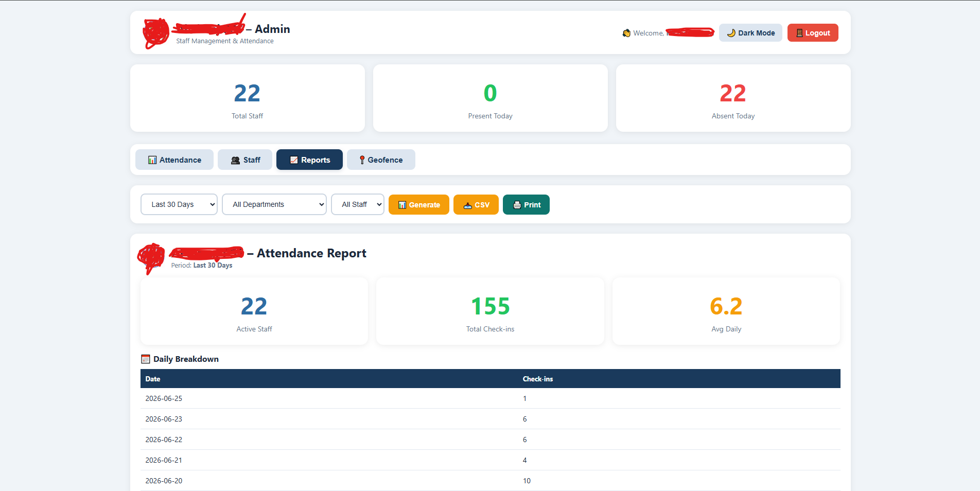980x491 pixels.
Task: Click the date 2026-06-20 row
Action: (491, 481)
